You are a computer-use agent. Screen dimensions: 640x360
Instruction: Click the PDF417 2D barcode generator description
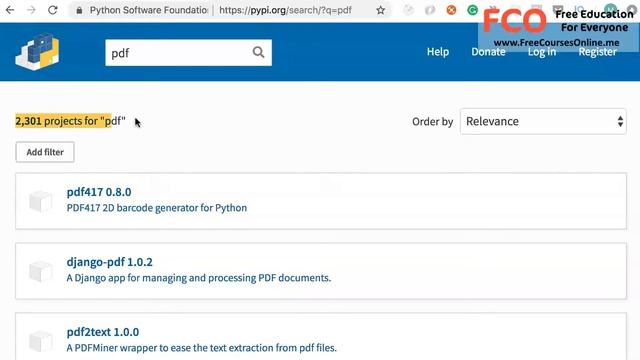(x=157, y=208)
